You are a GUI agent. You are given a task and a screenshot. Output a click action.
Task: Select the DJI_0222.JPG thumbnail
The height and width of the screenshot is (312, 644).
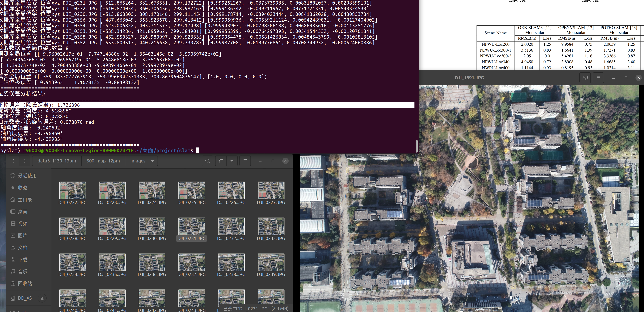pos(72,191)
